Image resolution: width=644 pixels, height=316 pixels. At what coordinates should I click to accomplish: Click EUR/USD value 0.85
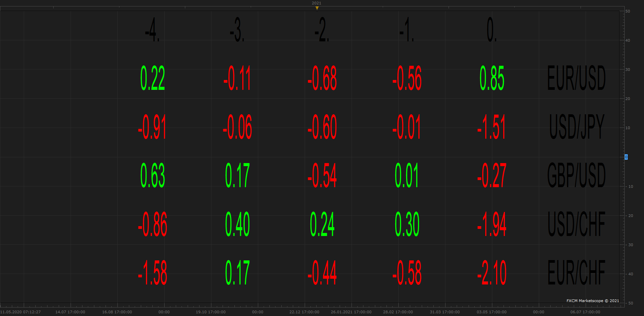pos(492,78)
